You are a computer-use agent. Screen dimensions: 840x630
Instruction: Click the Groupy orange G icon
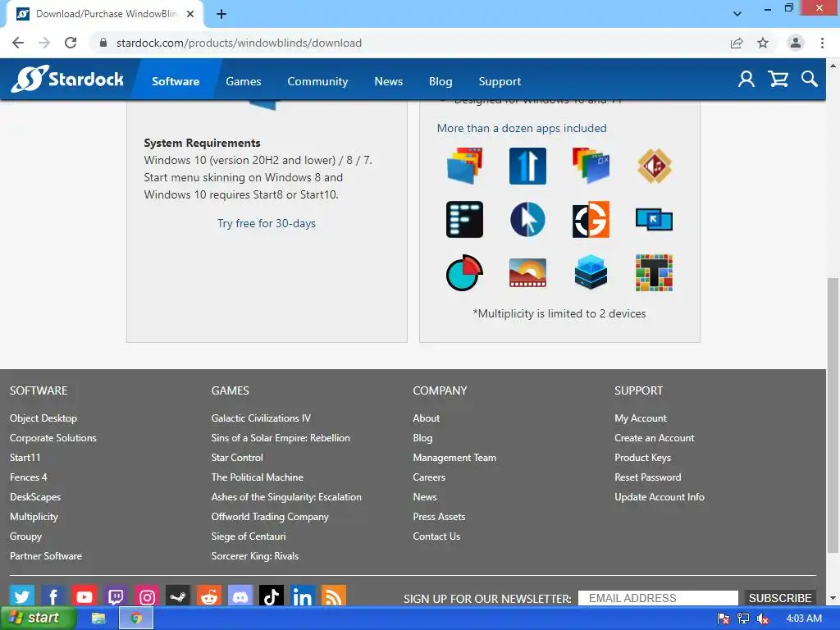click(x=591, y=220)
